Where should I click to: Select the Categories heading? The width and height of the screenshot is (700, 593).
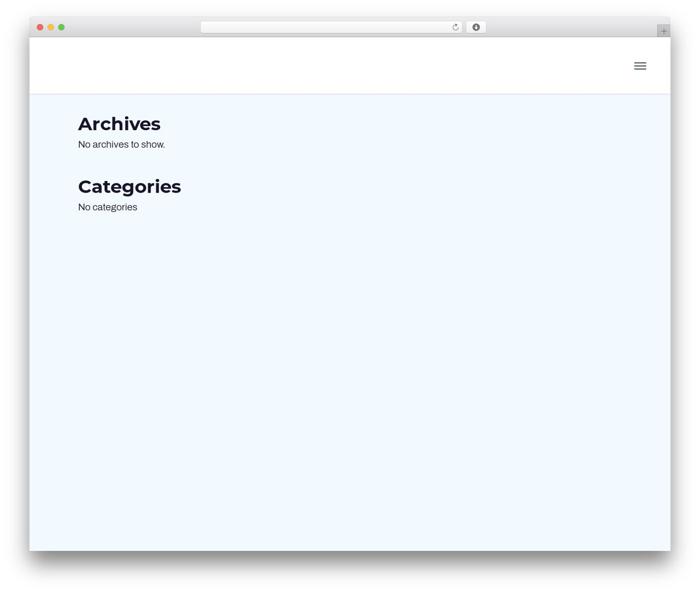click(x=130, y=187)
